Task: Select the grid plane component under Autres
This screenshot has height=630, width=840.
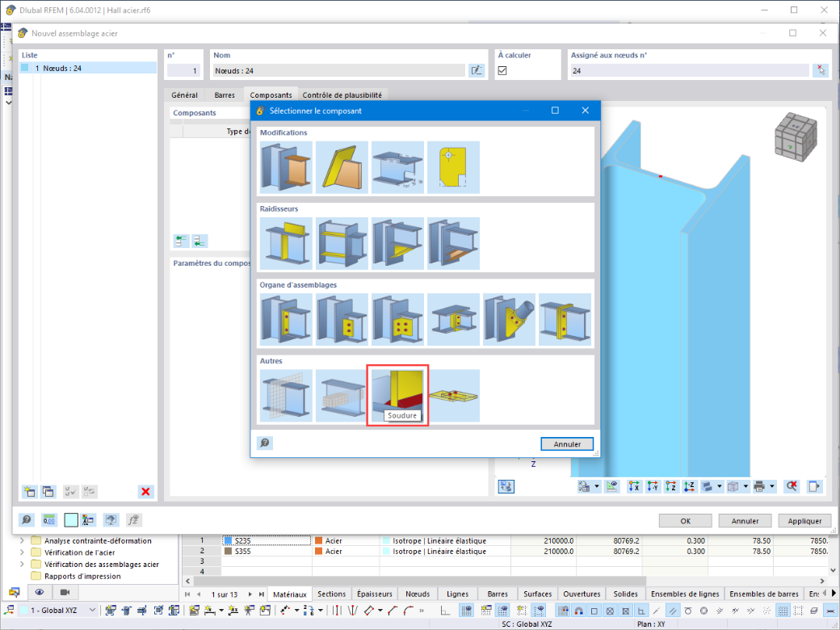Action: pyautogui.click(x=286, y=395)
